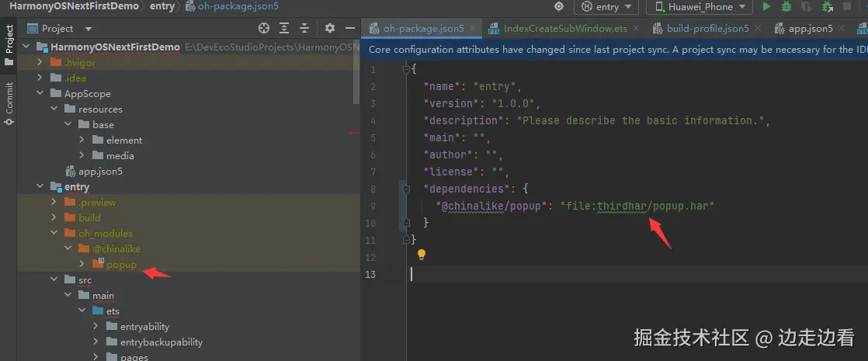The width and height of the screenshot is (868, 361).
Task: Start debugging with the green bug icon
Action: point(786,7)
